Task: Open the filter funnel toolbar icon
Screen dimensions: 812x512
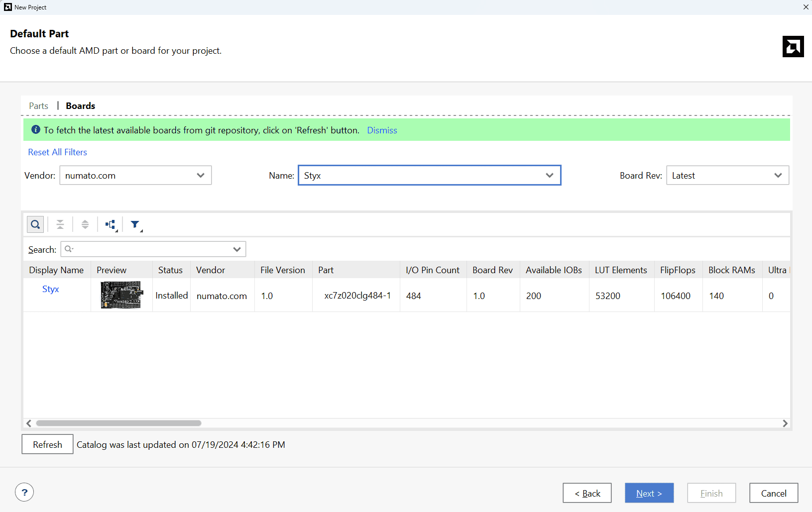Action: [x=135, y=224]
